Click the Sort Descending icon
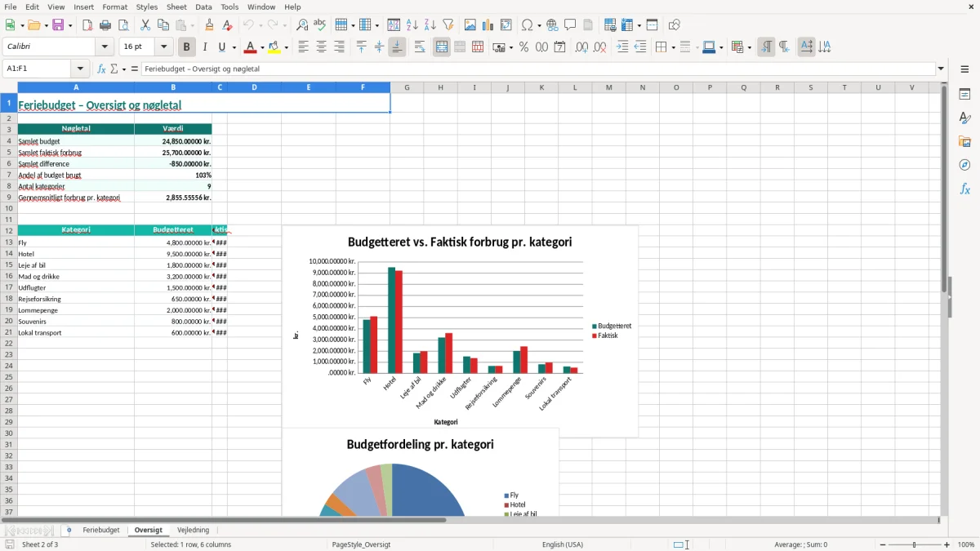The width and height of the screenshot is (980, 551). pos(430,25)
